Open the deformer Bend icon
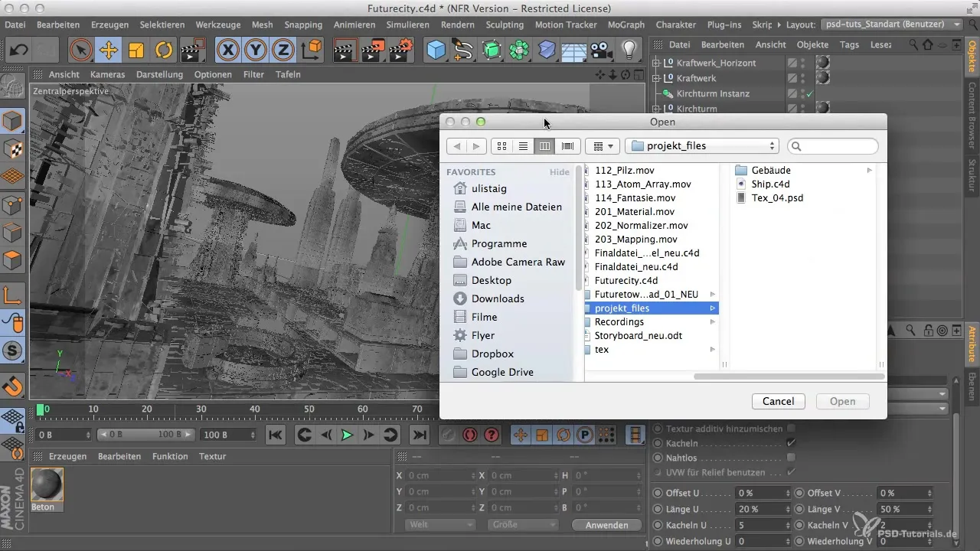 [x=547, y=51]
